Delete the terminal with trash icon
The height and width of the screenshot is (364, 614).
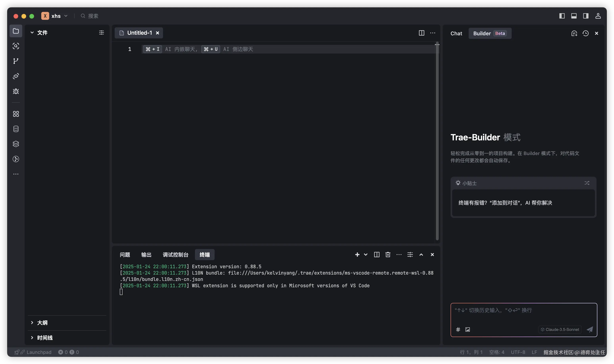(388, 255)
